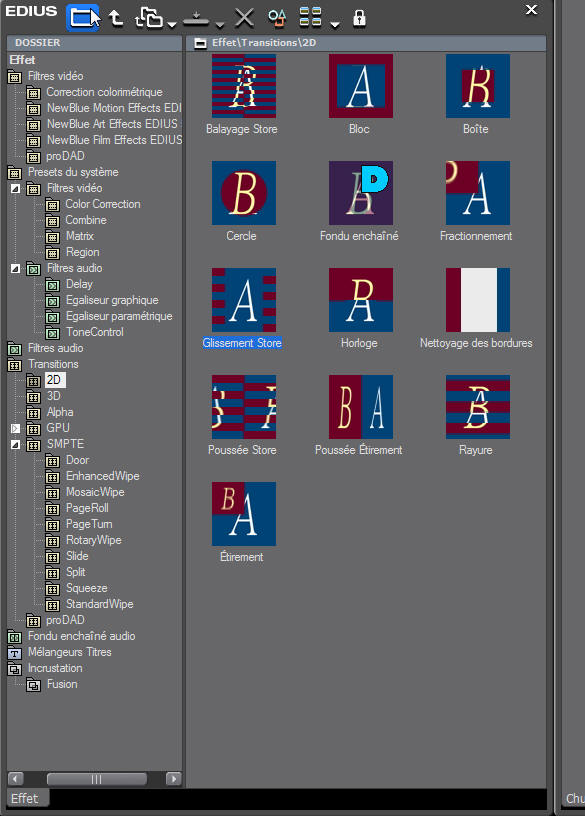Image resolution: width=585 pixels, height=816 pixels.
Task: Click the properties shapes icon in toolbar
Action: (277, 18)
